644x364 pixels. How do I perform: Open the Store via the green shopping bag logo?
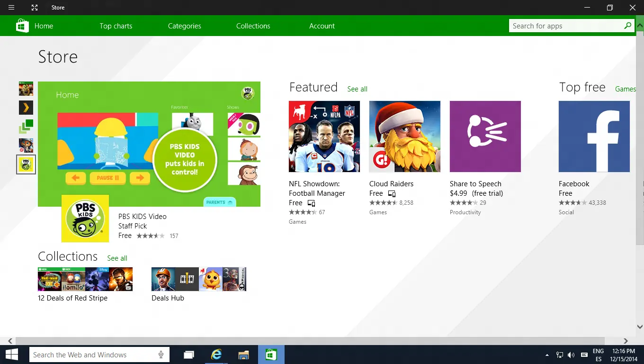click(22, 26)
